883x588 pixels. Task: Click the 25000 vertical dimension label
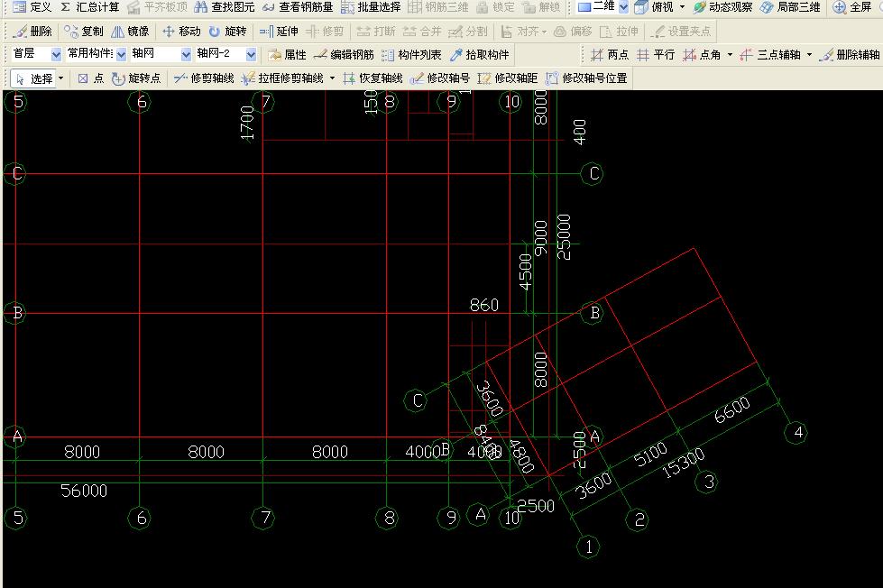click(564, 236)
